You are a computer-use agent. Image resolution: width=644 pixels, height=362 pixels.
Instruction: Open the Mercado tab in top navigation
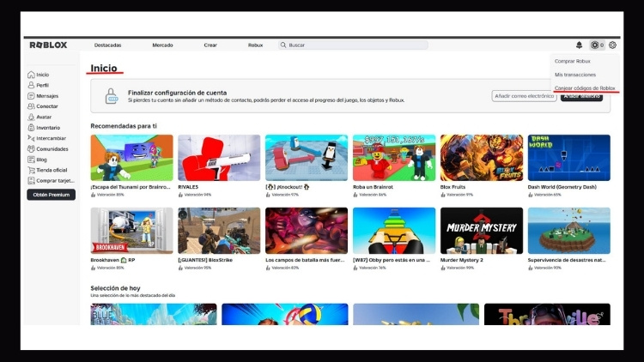pyautogui.click(x=162, y=45)
